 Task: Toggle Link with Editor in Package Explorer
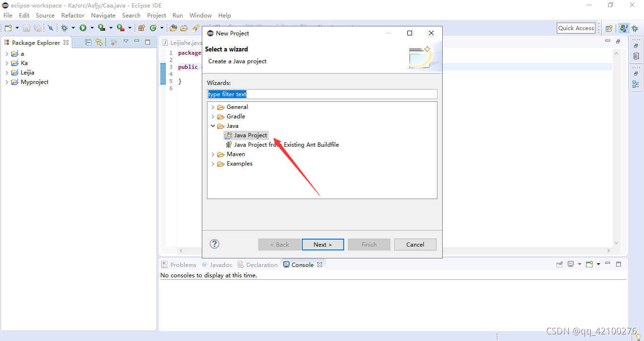[x=99, y=42]
